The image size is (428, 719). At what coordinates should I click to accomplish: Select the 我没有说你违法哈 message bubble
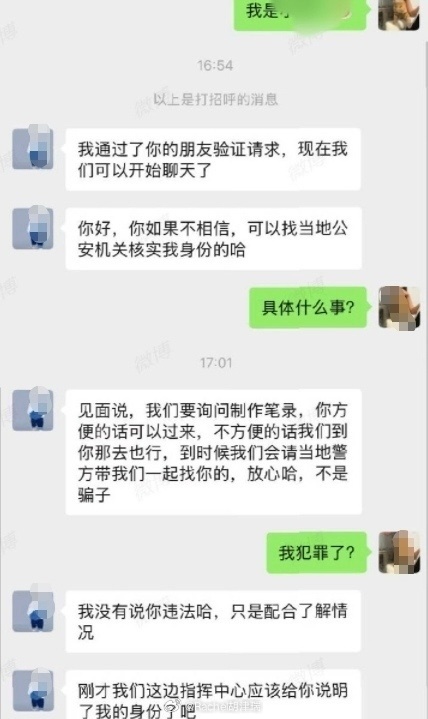[213, 621]
